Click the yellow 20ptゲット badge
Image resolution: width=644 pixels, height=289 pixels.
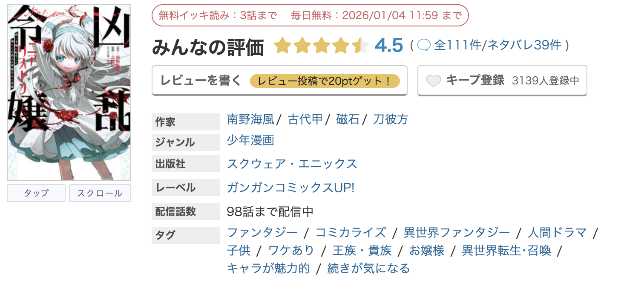point(325,81)
